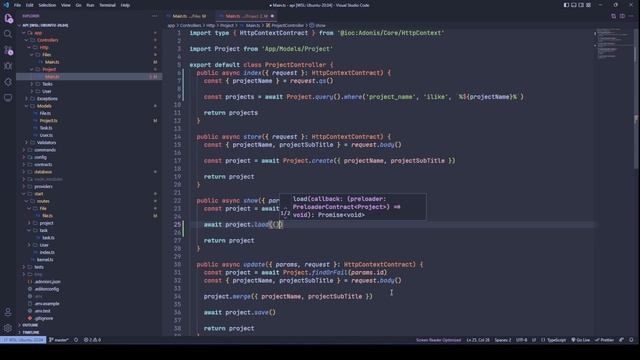Click the feedback icon beside the bell

pyautogui.click(x=622, y=340)
